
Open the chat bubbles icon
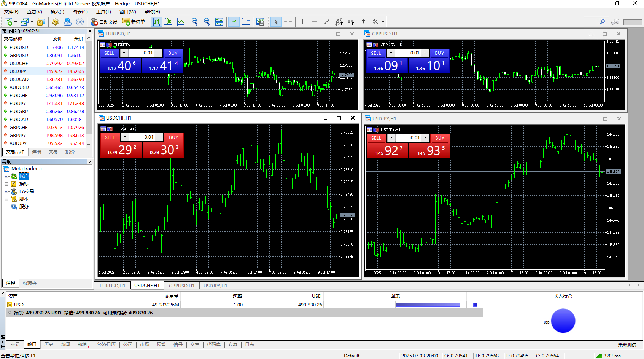coord(615,22)
